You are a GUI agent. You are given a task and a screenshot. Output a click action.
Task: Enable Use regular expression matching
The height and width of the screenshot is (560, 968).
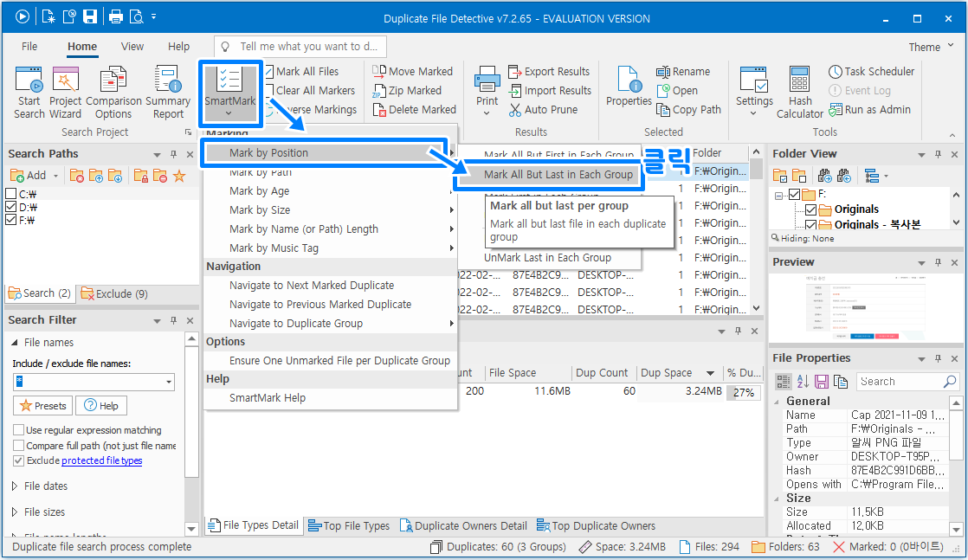tap(18, 429)
